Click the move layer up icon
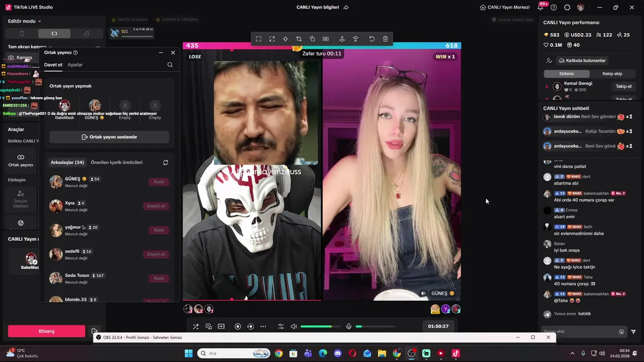The image size is (644, 362). (x=342, y=39)
